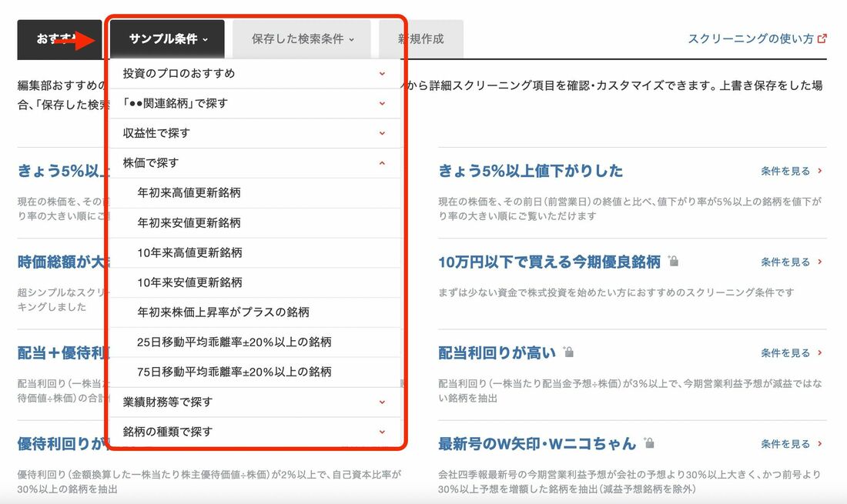
Task: Click 条件を見る for きょう5%以上値下がりした
Action: pyautogui.click(x=792, y=171)
